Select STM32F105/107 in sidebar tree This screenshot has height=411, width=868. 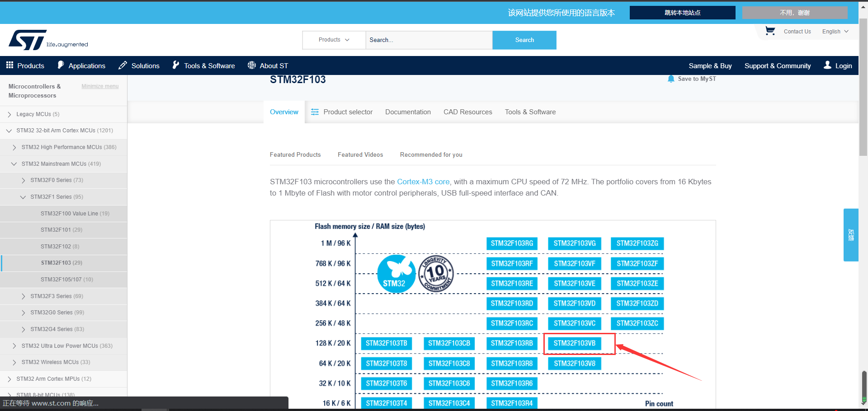click(x=67, y=280)
